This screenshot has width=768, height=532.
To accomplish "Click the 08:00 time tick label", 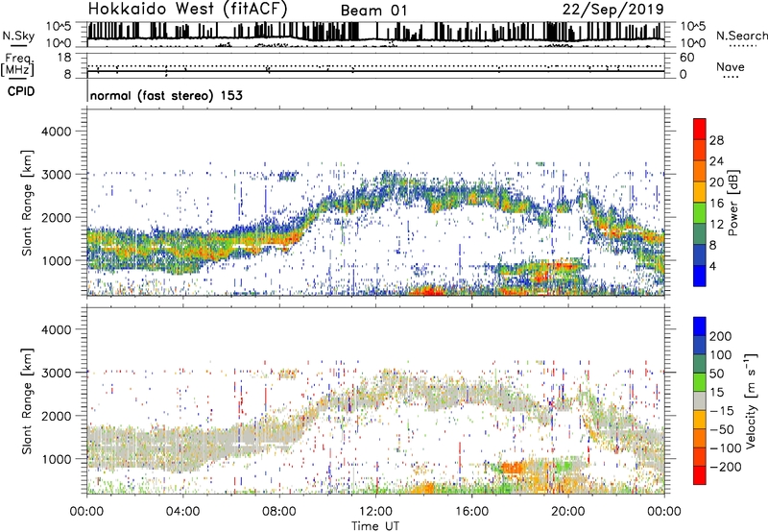I will click(279, 512).
